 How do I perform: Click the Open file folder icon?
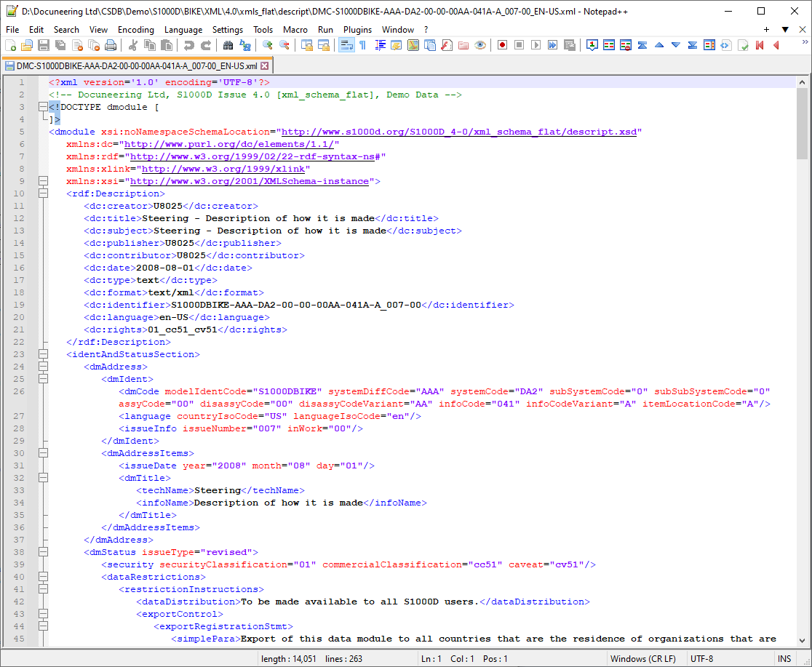(x=27, y=45)
